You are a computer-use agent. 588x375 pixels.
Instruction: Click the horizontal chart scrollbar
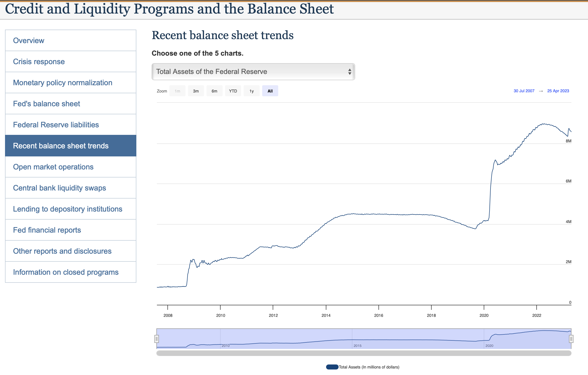click(x=363, y=353)
